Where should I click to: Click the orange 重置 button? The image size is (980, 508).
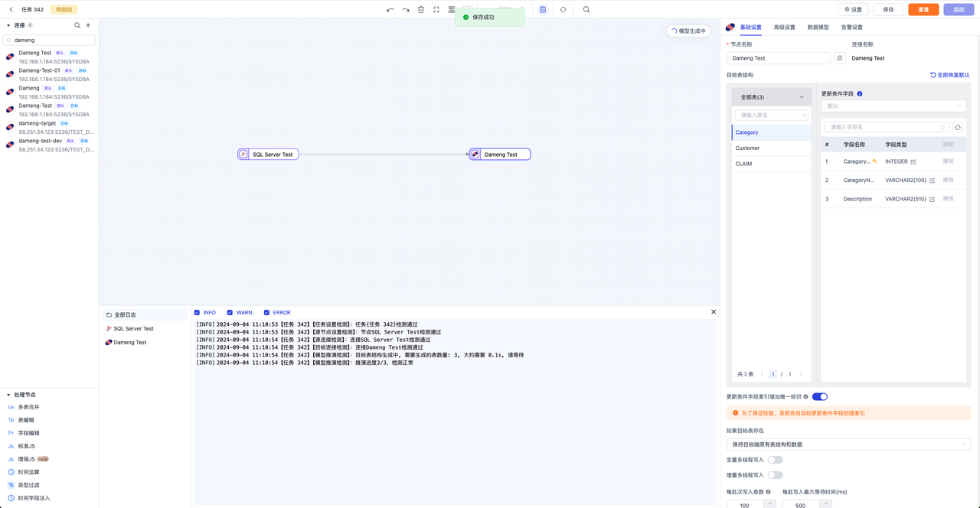923,10
